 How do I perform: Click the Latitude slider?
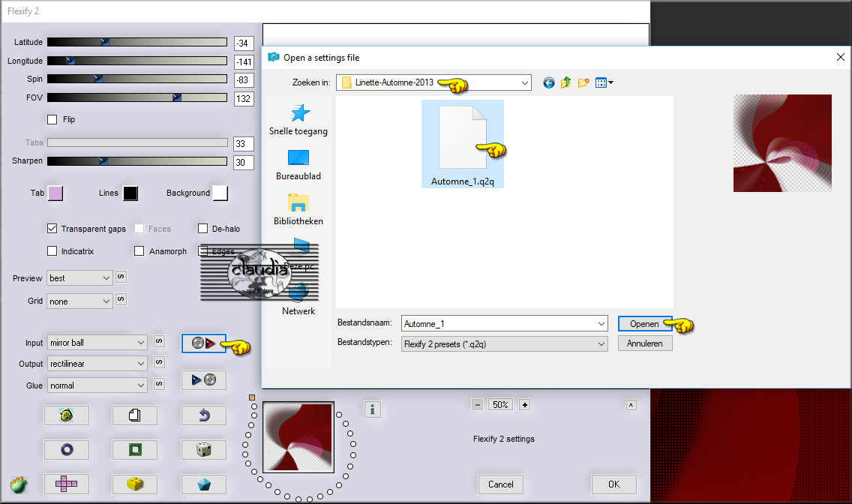(x=137, y=42)
